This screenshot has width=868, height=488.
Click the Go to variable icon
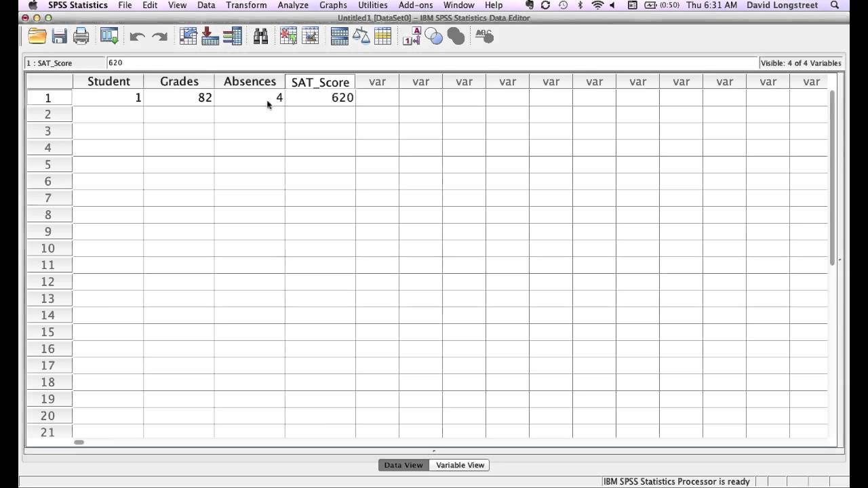pyautogui.click(x=210, y=37)
